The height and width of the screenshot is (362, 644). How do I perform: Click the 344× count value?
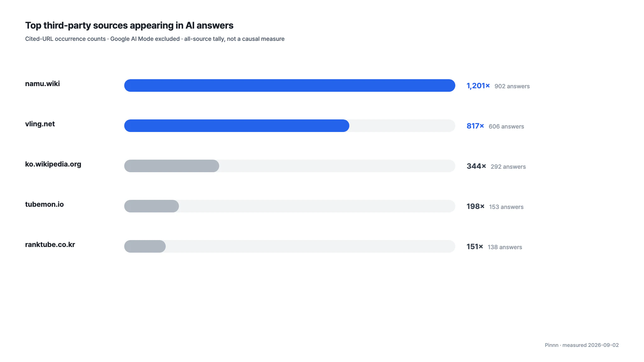(x=476, y=166)
